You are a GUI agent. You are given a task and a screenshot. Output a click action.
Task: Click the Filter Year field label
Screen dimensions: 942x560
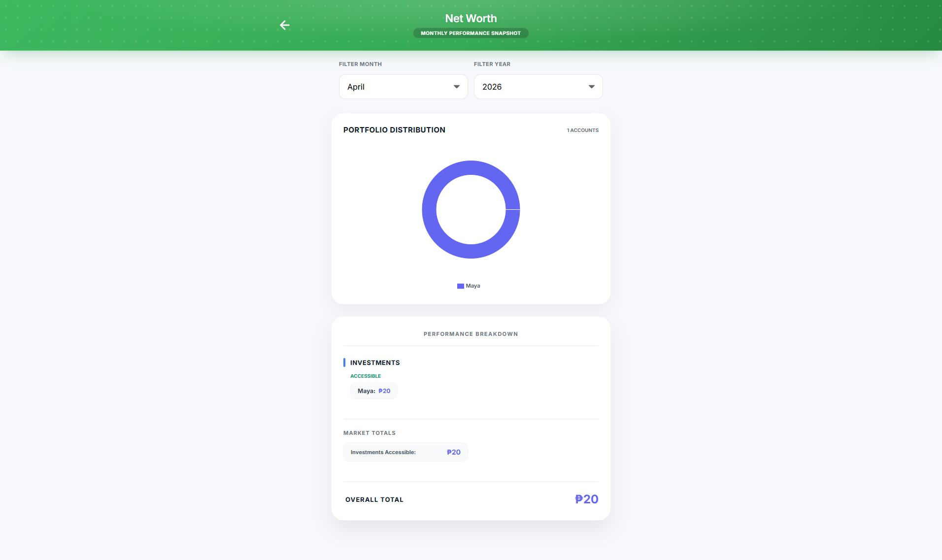492,64
